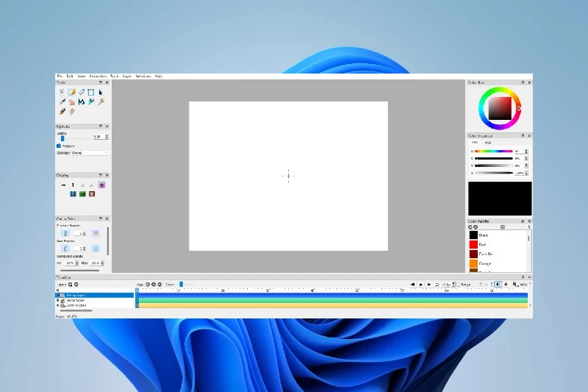Jump to the last frame
The height and width of the screenshot is (392, 588).
pyautogui.click(x=429, y=285)
